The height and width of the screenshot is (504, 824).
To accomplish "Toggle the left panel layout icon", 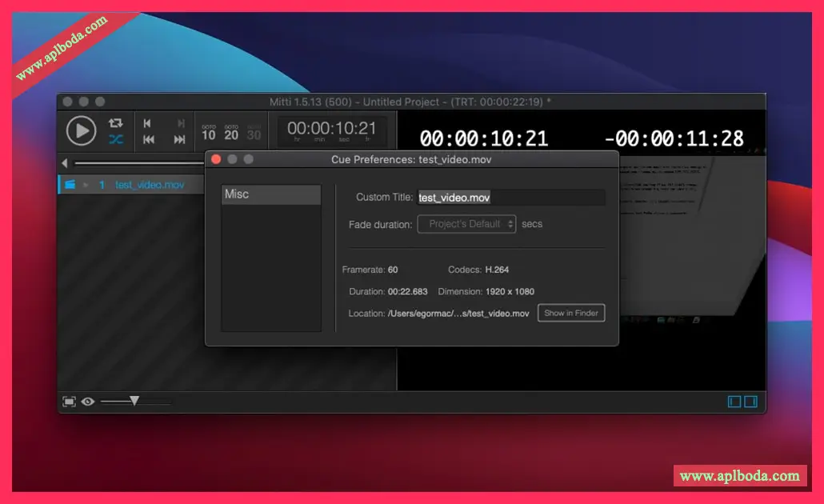I will 734,402.
